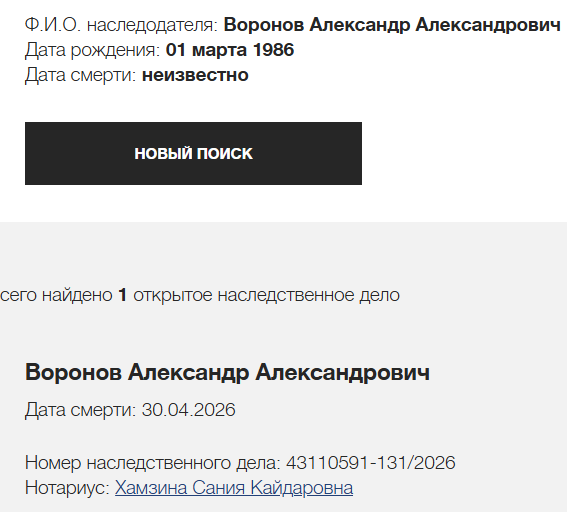The height and width of the screenshot is (512, 567).
Task: Select bold name Воронов Александр Александрович at top
Action: click(x=392, y=25)
